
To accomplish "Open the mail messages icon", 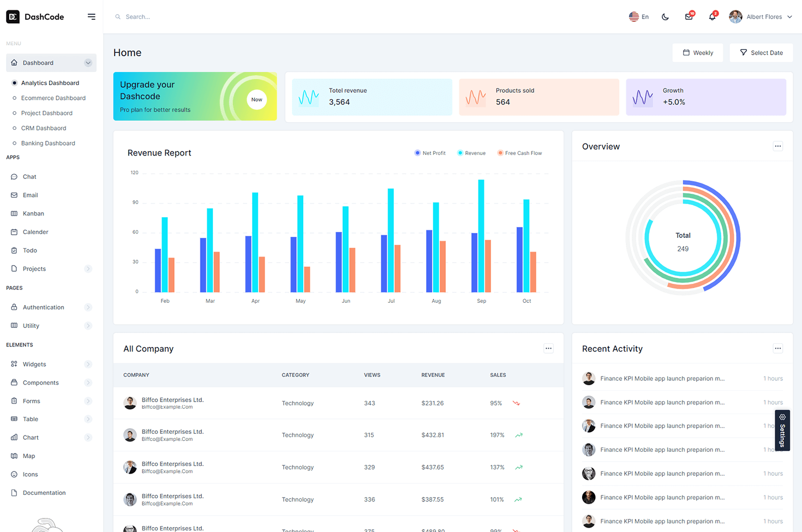I will [x=689, y=17].
